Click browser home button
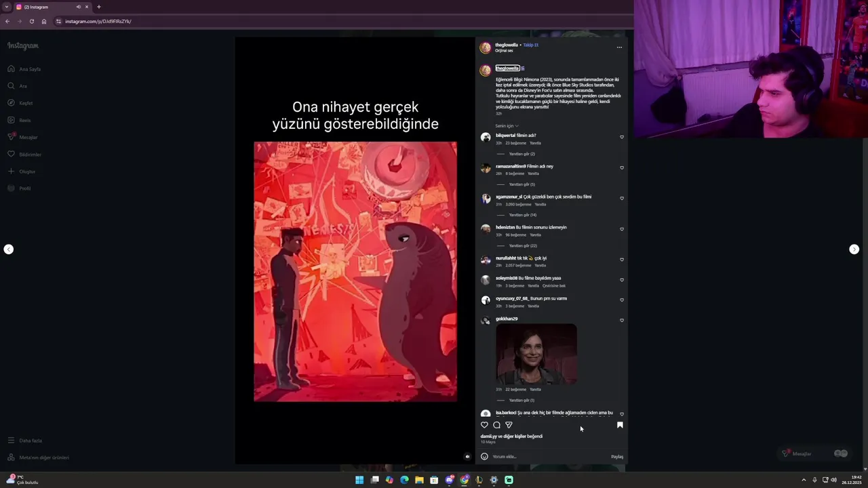Screen dimensions: 868x488 point(44,21)
